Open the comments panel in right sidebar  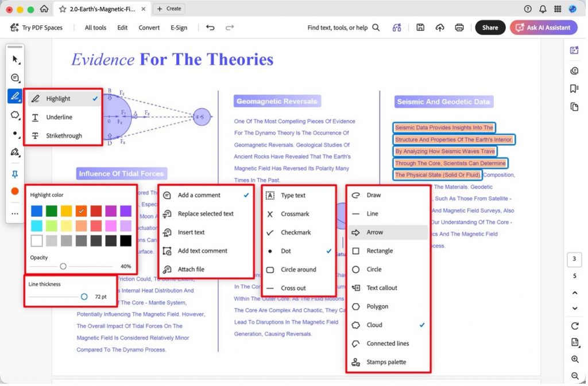pyautogui.click(x=574, y=71)
